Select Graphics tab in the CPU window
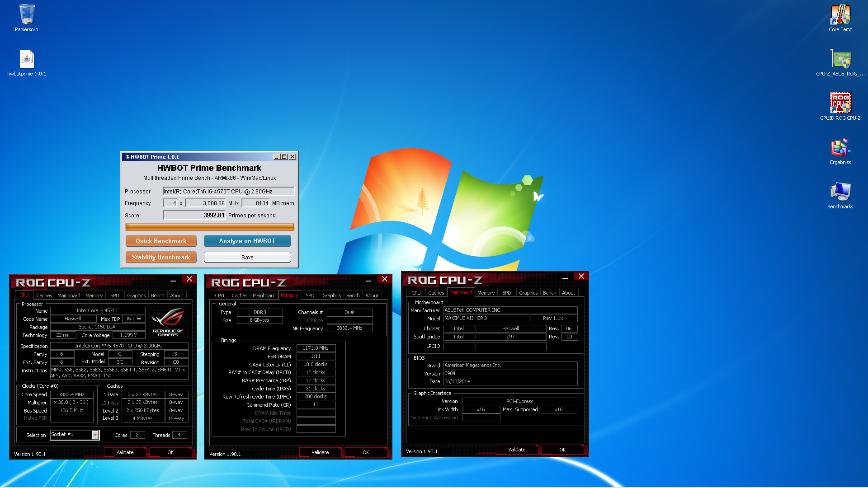 coord(137,296)
